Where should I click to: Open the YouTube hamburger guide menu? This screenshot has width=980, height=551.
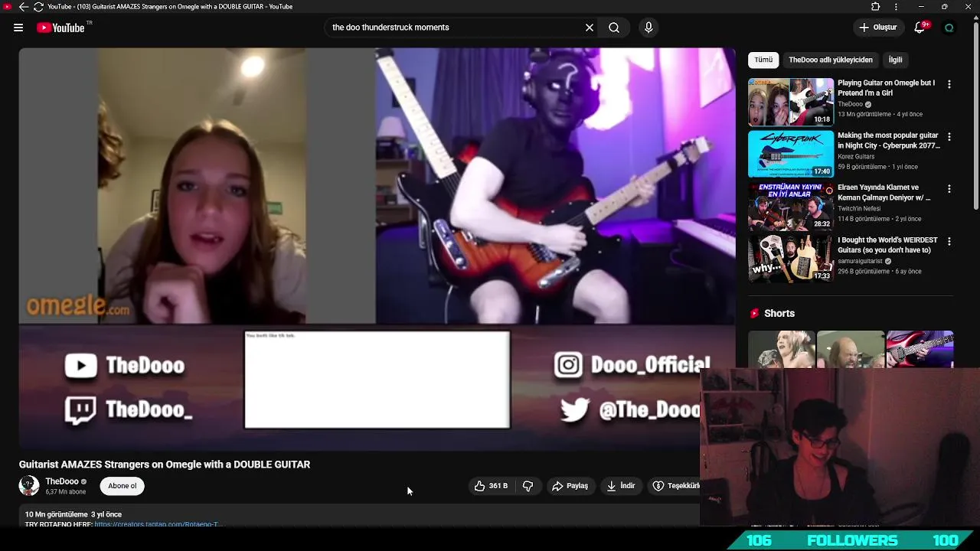tap(18, 28)
